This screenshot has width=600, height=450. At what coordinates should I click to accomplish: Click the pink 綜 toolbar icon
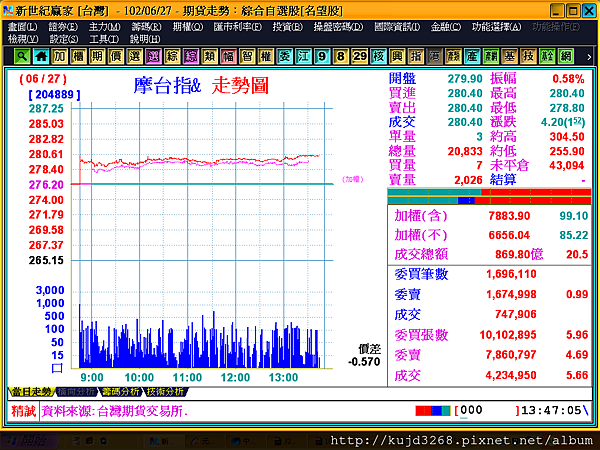tap(191, 56)
